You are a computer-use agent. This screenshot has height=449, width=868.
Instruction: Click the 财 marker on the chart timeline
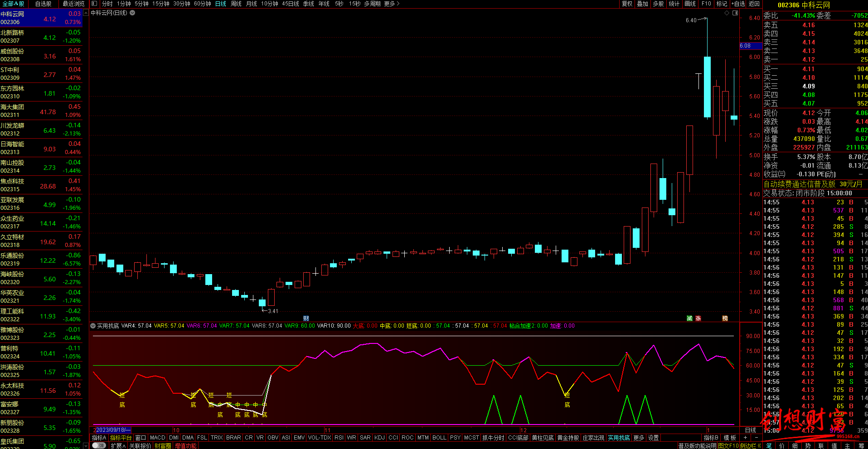click(x=306, y=319)
